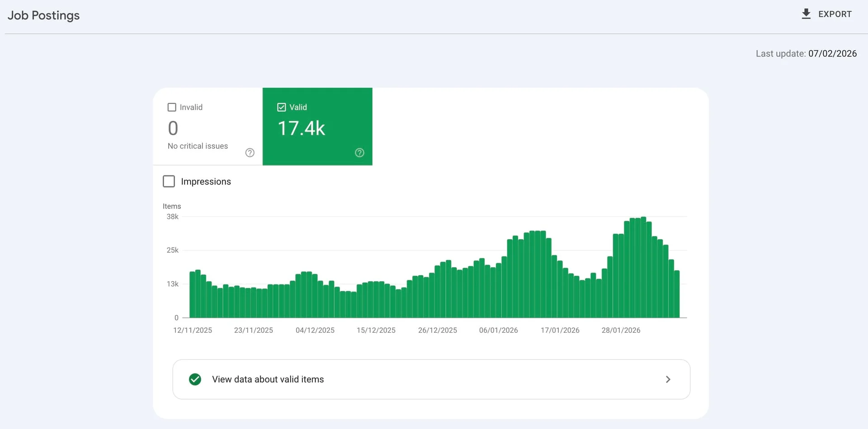Open the help icon inside the Valid card
Image resolution: width=868 pixels, height=429 pixels.
pyautogui.click(x=359, y=153)
